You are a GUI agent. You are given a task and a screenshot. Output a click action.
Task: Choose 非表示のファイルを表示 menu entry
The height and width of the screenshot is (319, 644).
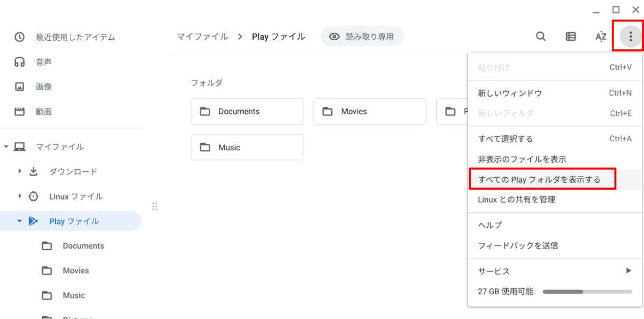click(555, 159)
